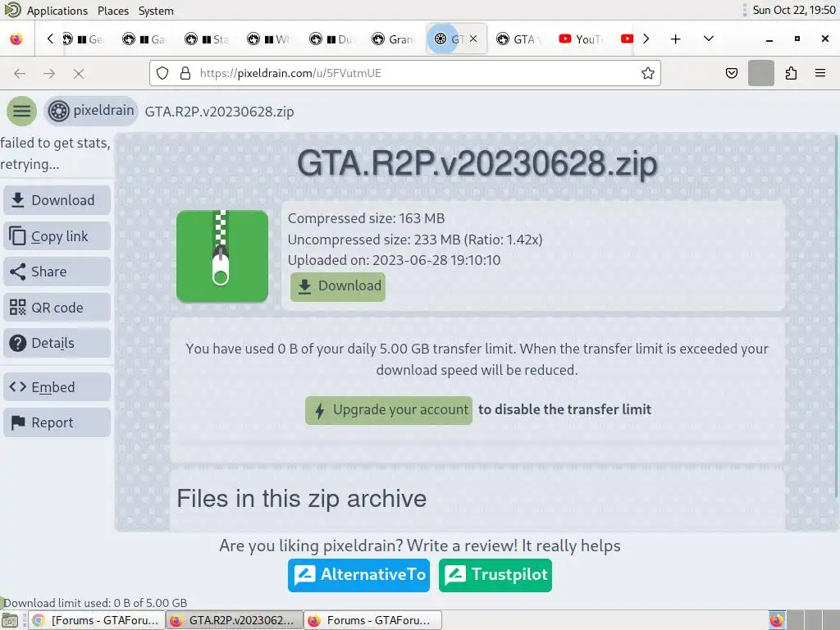This screenshot has height=630, width=840.
Task: Switch to the Wh tab
Action: pos(269,39)
